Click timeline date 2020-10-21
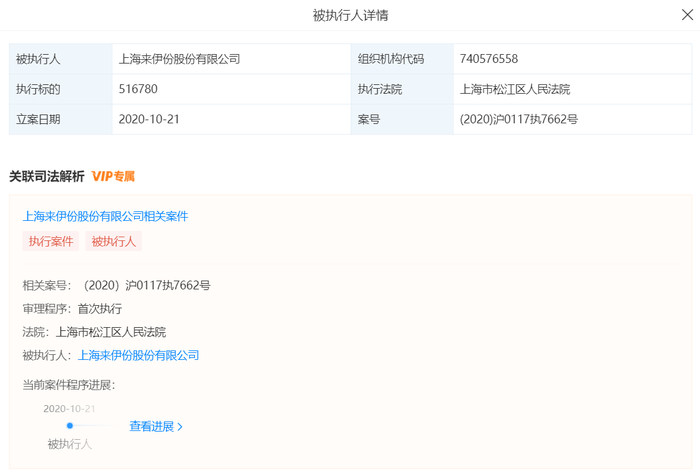The width and height of the screenshot is (700, 475). pos(69,408)
